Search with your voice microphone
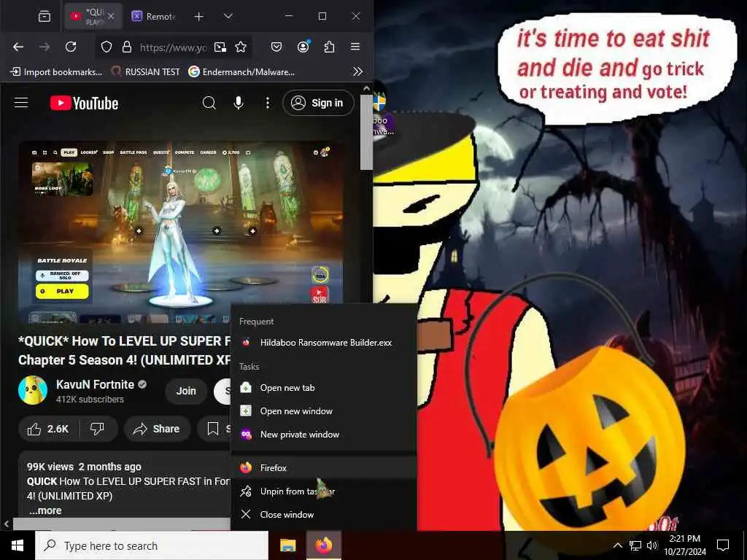The image size is (747, 560). pyautogui.click(x=239, y=103)
